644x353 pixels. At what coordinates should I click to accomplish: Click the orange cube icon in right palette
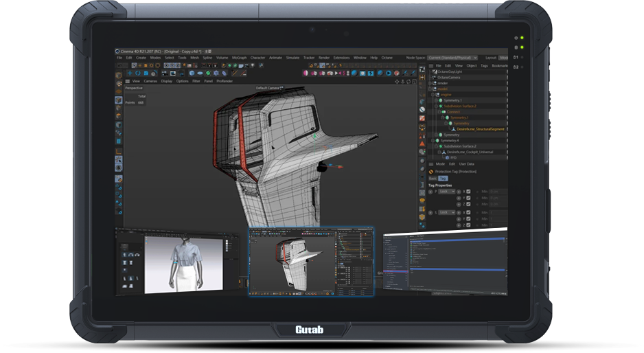[422, 217]
